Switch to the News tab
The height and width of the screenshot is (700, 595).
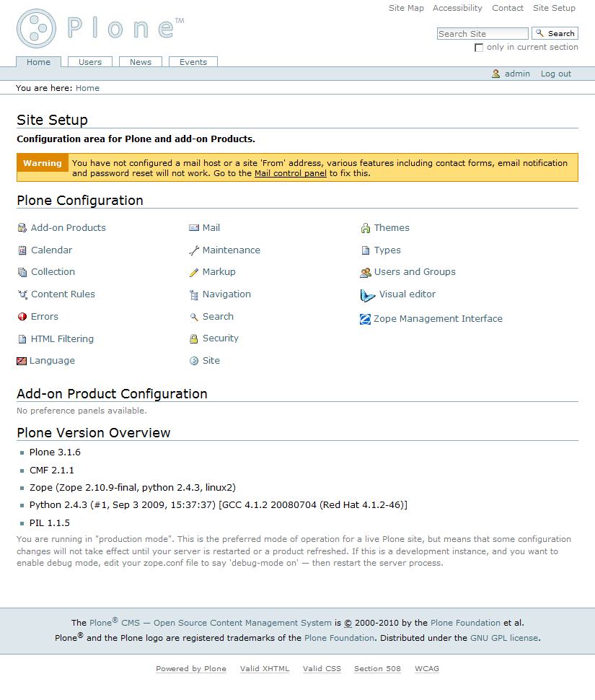[x=141, y=62]
